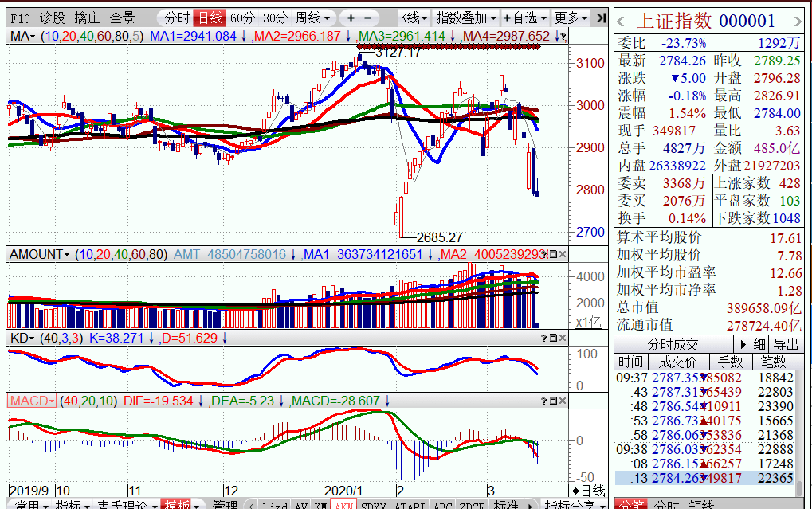Open the MA indicator dropdown
The width and height of the screenshot is (812, 509).
point(23,37)
